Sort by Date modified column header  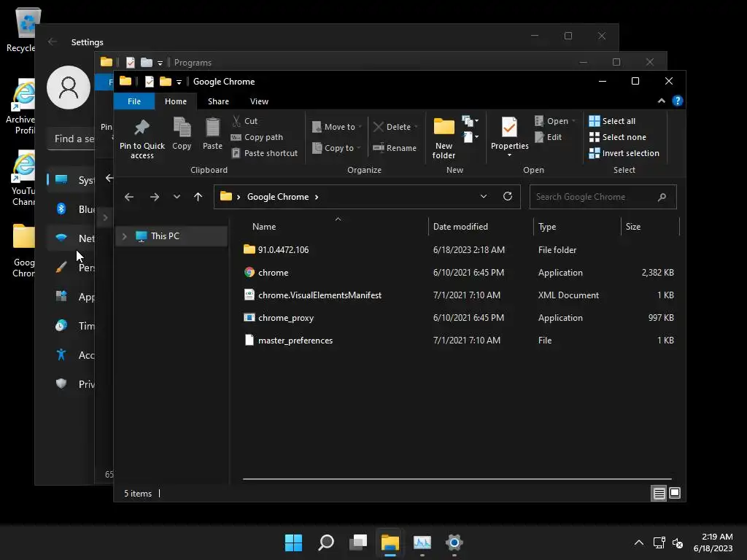coord(460,227)
